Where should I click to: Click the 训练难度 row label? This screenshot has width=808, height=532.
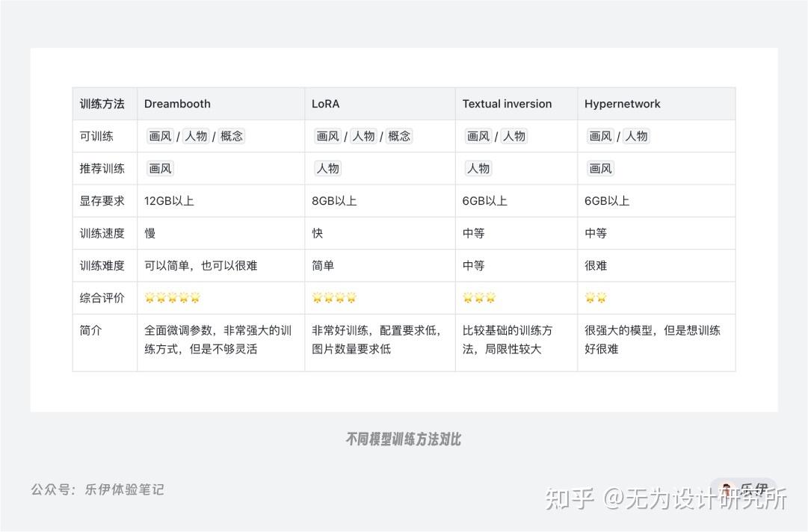(x=102, y=266)
